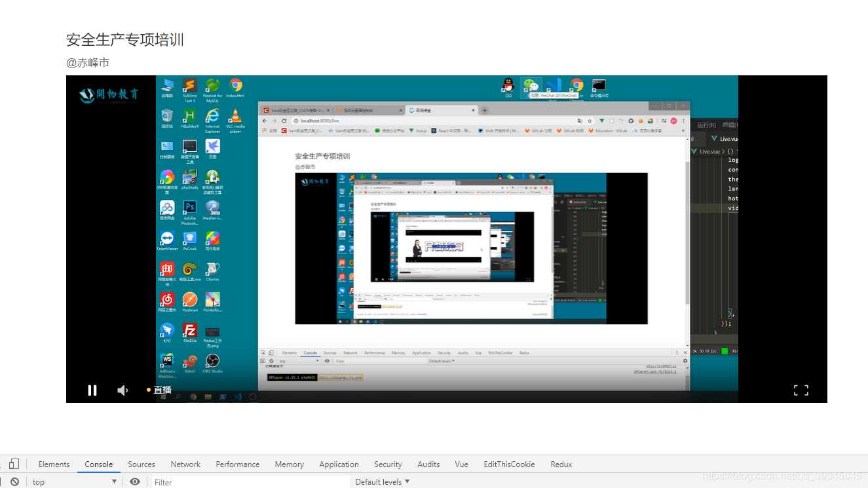Mute the video player volume
868x488 pixels.
122,390
